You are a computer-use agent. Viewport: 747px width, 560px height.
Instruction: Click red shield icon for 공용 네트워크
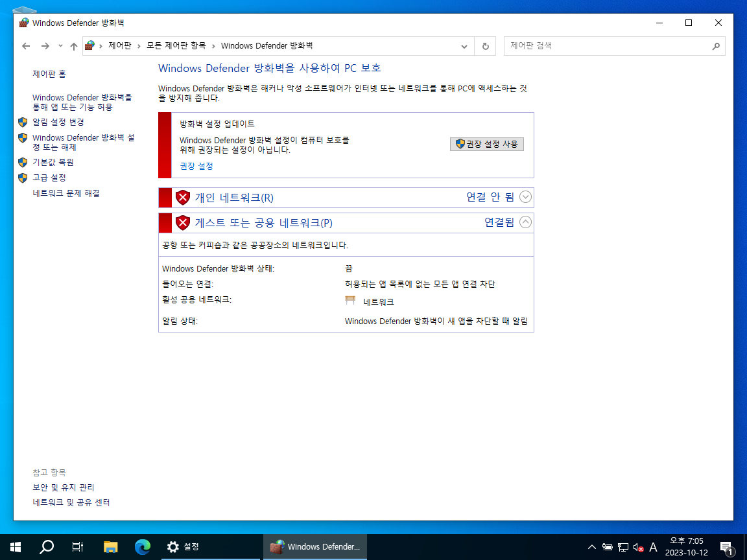pos(183,222)
